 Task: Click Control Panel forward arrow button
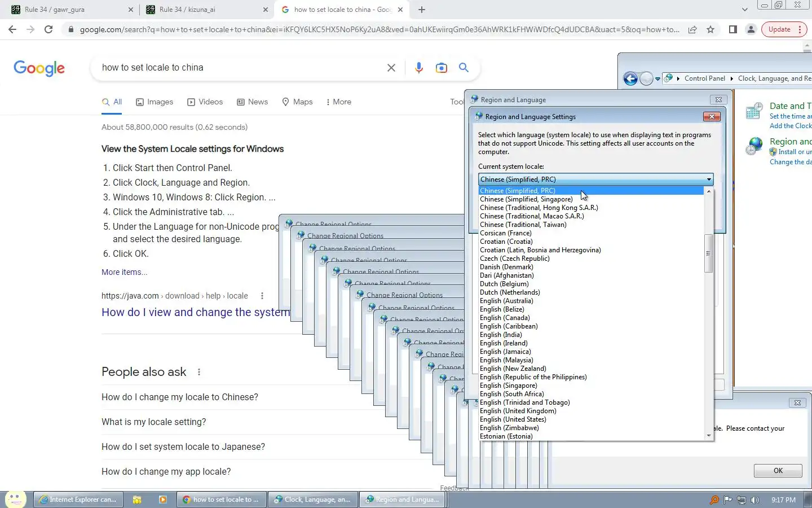[x=646, y=78]
